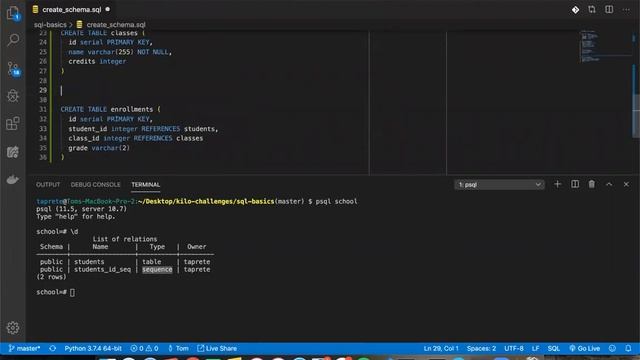This screenshot has height=360, width=640.
Task: Click 'psql school' command text in terminal
Action: point(336,202)
